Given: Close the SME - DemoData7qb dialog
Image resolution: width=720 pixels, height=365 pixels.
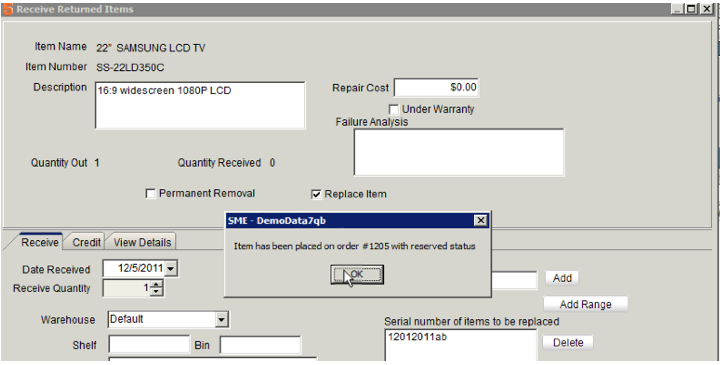Looking at the screenshot, I should click(480, 221).
